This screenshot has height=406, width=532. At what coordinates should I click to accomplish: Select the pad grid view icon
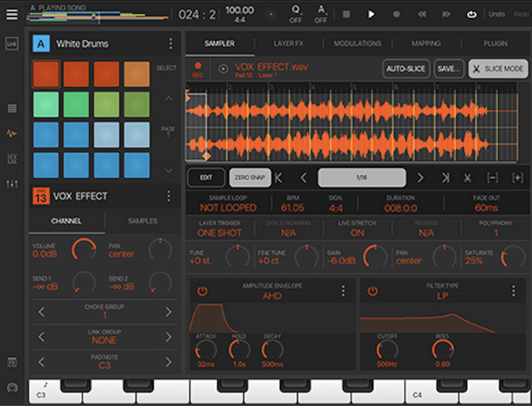pyautogui.click(x=11, y=108)
